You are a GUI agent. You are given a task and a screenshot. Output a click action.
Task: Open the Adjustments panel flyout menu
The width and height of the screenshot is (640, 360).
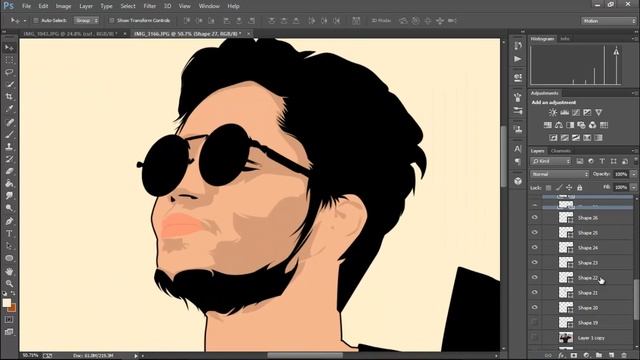634,93
